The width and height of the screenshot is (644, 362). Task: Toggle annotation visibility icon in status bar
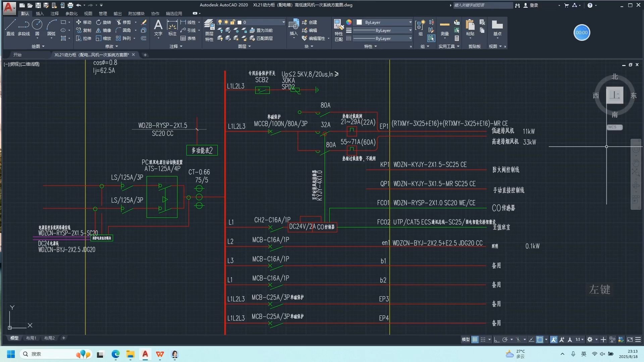[554, 340]
